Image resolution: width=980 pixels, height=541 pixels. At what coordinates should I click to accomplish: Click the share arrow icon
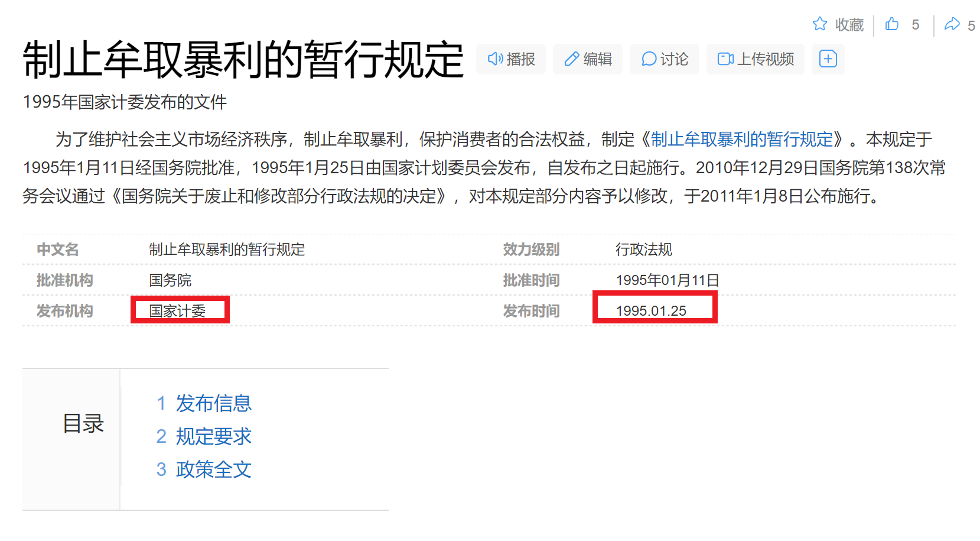coord(952,24)
